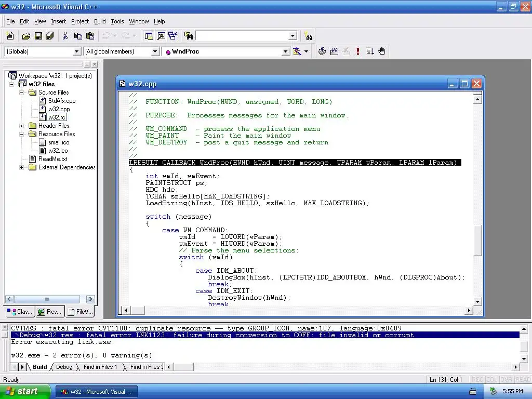Click the CVT1100 duplicate resource error line
This screenshot has height=399, width=532.
pos(206,328)
